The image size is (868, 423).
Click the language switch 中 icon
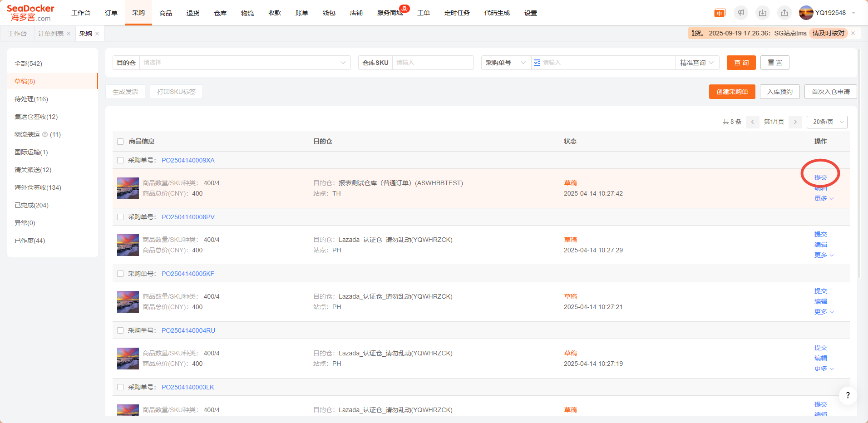(720, 13)
